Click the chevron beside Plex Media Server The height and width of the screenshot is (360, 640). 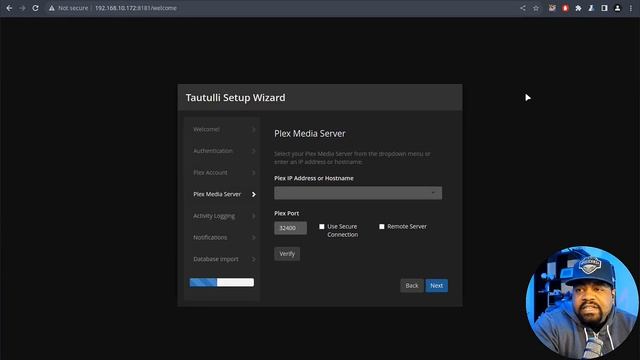tap(253, 194)
